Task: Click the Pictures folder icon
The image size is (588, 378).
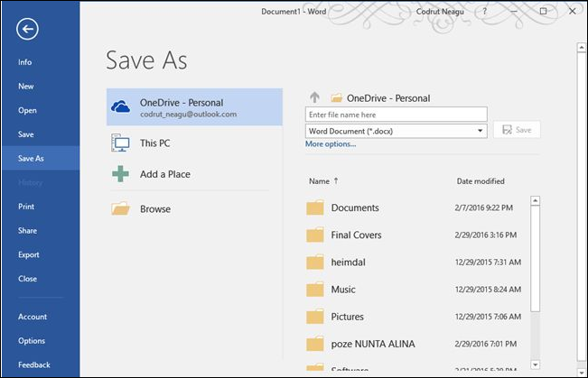Action: (x=315, y=317)
